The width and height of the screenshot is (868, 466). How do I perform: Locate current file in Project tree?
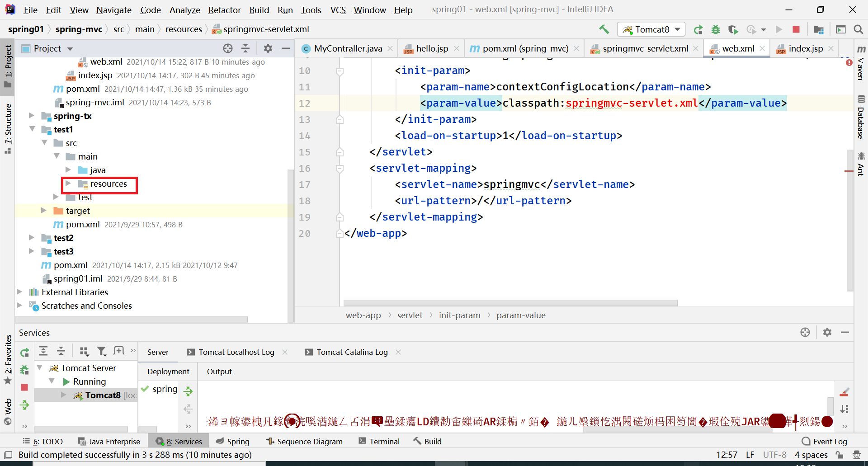(x=228, y=48)
